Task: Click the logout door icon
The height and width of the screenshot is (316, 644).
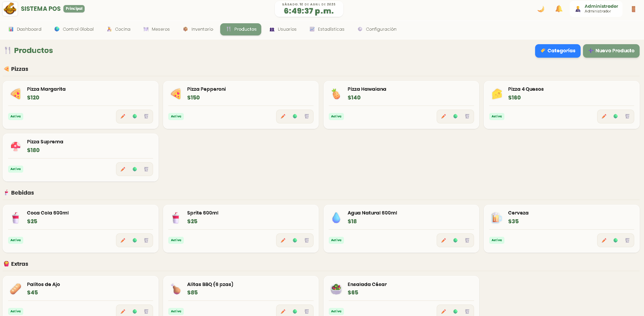Action: coord(633,9)
